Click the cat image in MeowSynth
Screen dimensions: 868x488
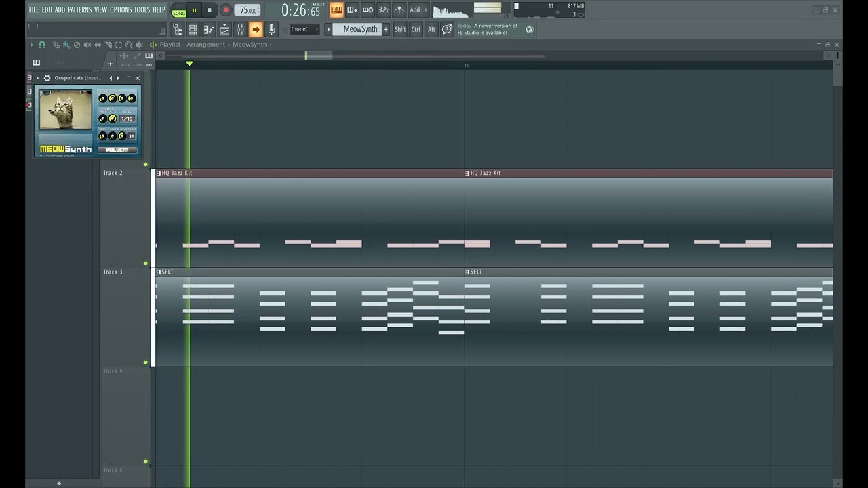(x=65, y=110)
